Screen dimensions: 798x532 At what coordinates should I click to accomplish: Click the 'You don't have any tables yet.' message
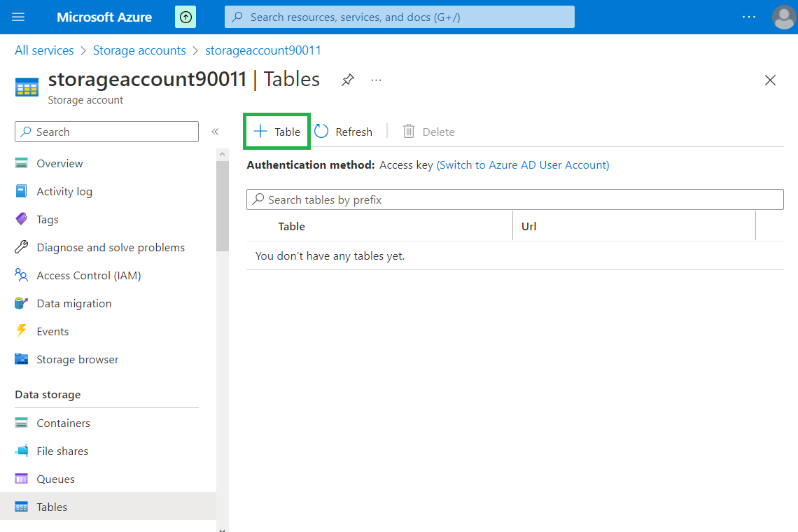[x=330, y=255]
